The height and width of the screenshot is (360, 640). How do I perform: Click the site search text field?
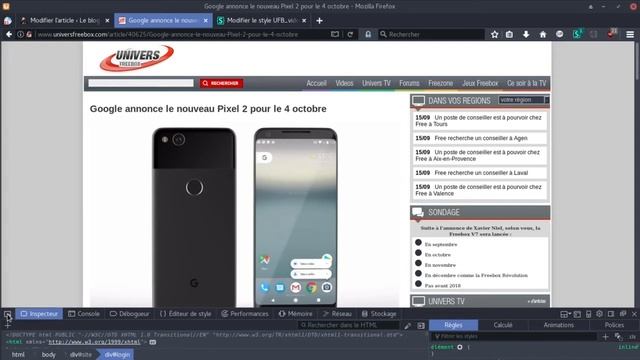click(x=141, y=83)
